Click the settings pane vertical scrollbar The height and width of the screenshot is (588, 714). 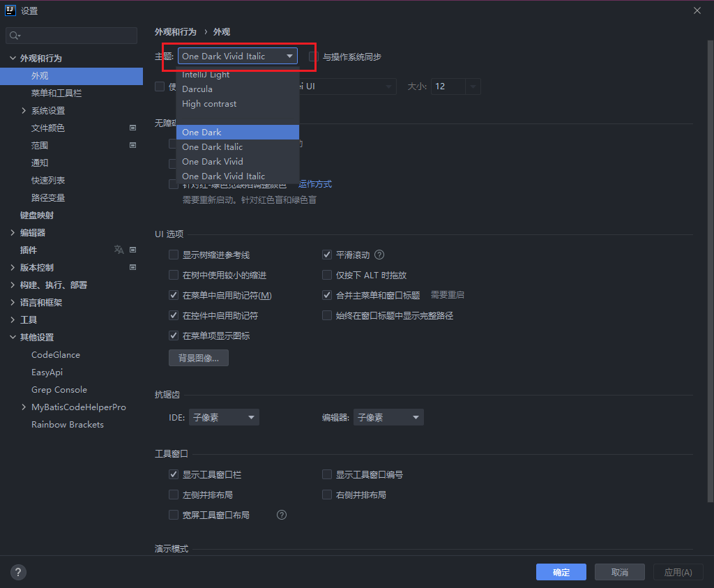point(710,271)
